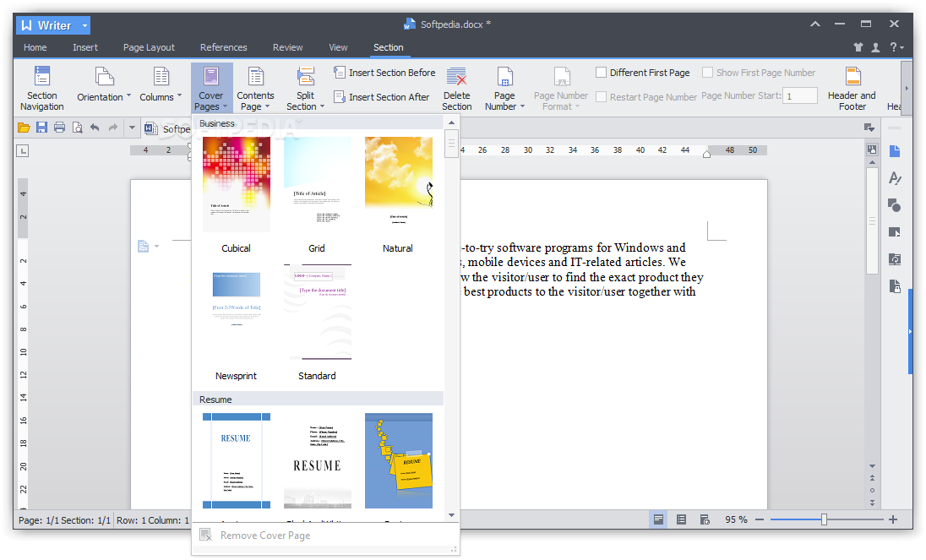Click the Redo arrow
Image resolution: width=926 pixels, height=560 pixels.
(113, 128)
